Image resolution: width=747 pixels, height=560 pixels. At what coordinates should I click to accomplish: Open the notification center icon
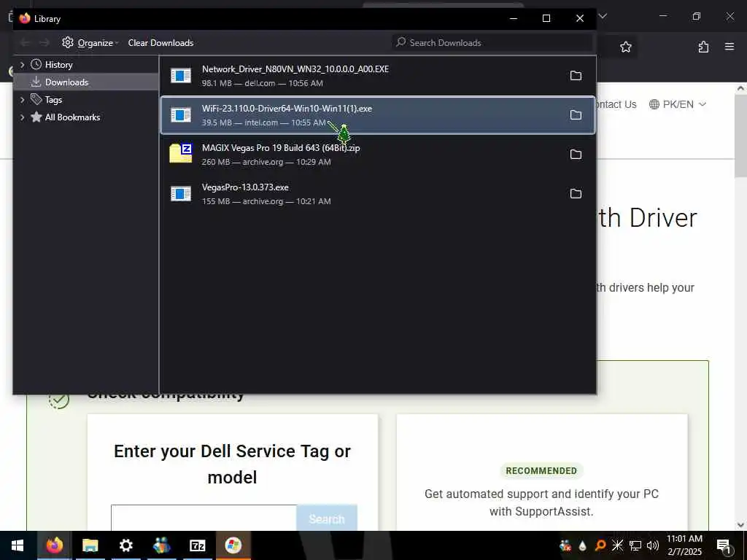[x=724, y=545]
